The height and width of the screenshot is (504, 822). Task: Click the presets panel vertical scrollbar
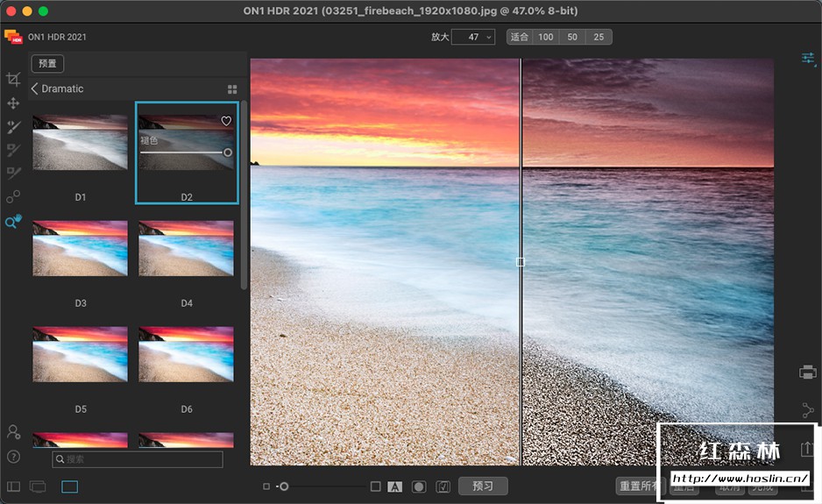click(x=244, y=195)
